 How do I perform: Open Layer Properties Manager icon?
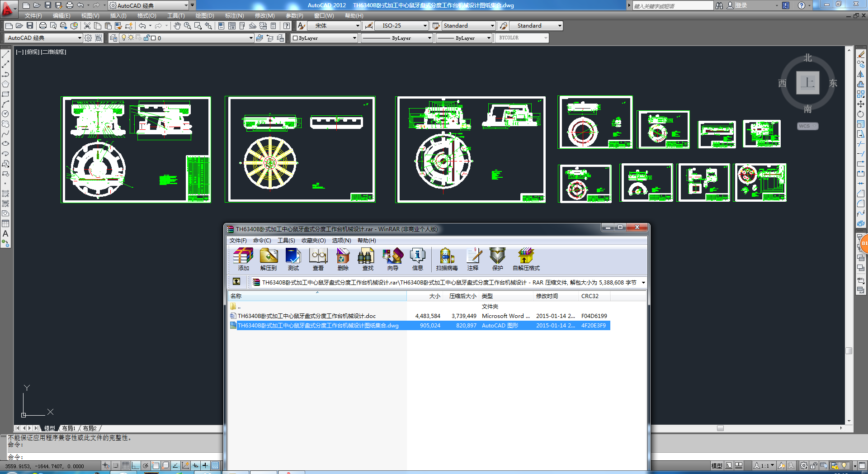(113, 38)
